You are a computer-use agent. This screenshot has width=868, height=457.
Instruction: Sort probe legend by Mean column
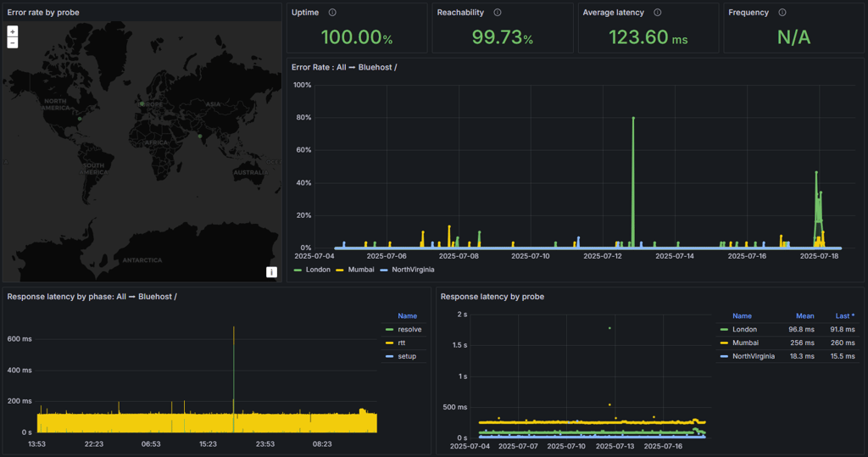click(x=805, y=315)
